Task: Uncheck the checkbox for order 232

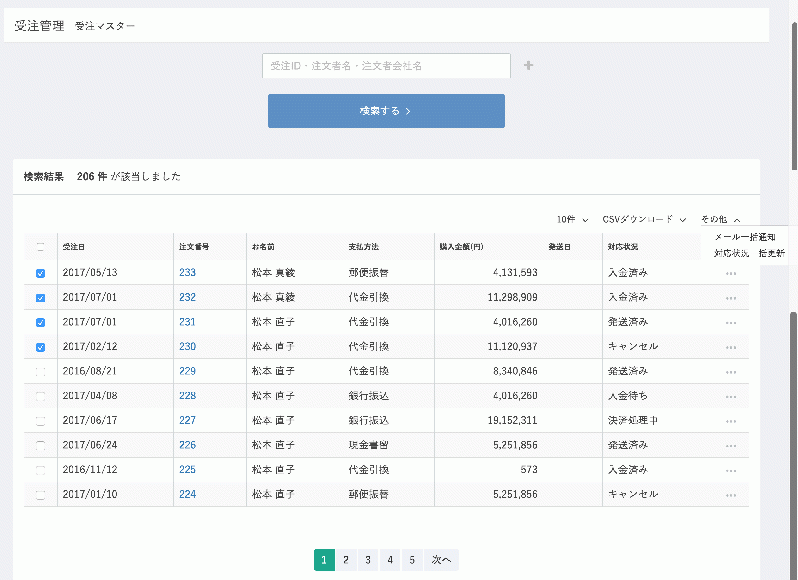Action: (41, 298)
